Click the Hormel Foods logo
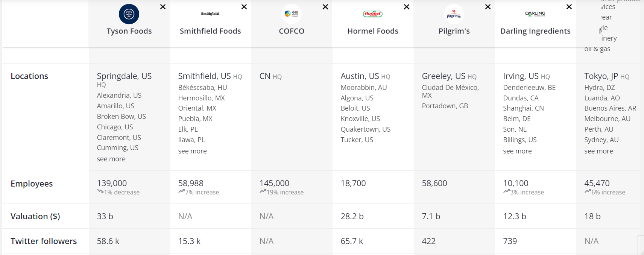Screen dimensions: 644x255 [373, 14]
